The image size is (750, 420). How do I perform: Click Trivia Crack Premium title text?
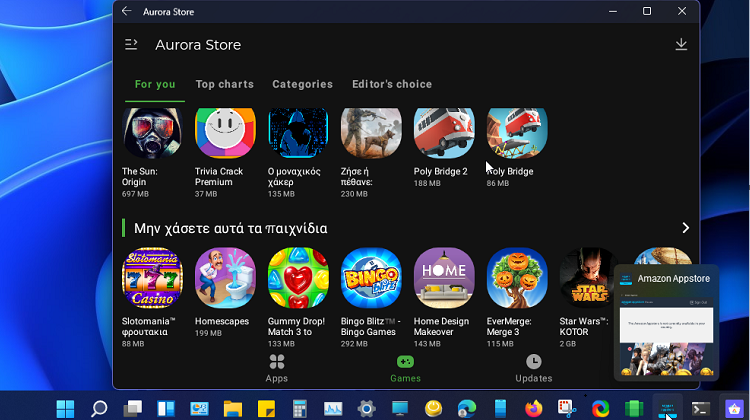[219, 177]
